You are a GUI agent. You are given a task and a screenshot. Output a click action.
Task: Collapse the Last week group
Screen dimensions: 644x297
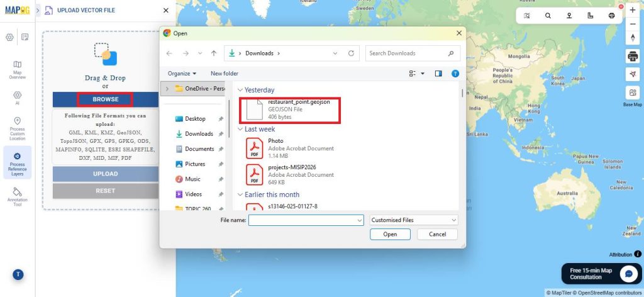(x=240, y=129)
